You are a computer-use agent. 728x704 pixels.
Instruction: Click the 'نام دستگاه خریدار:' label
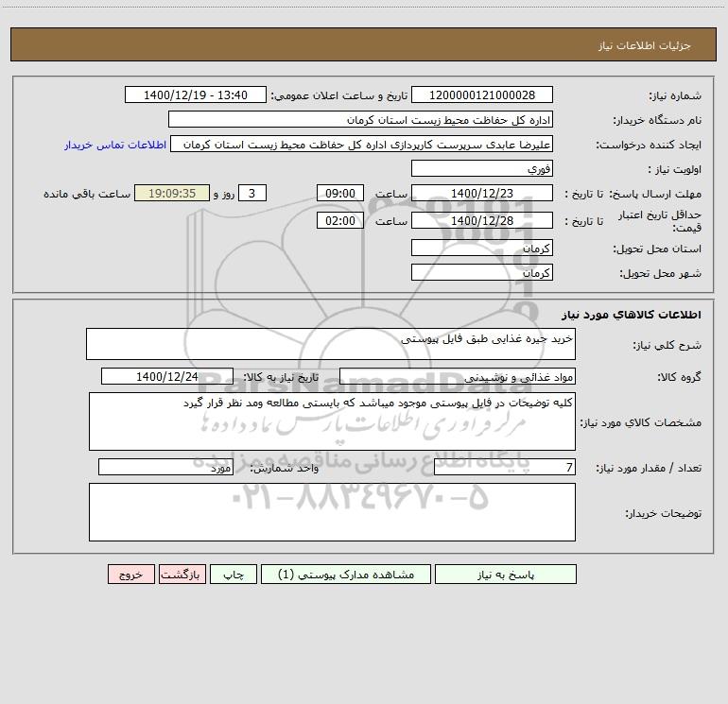click(657, 121)
